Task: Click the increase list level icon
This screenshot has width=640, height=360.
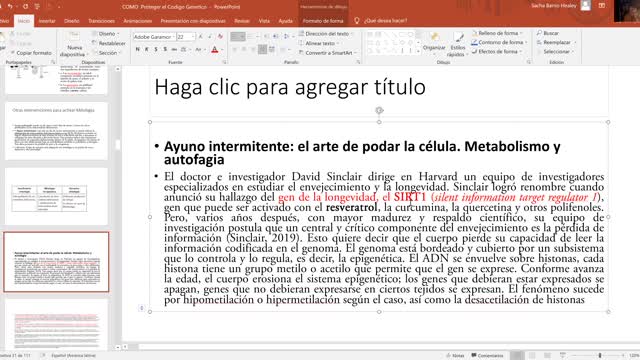Action: click(x=276, y=37)
